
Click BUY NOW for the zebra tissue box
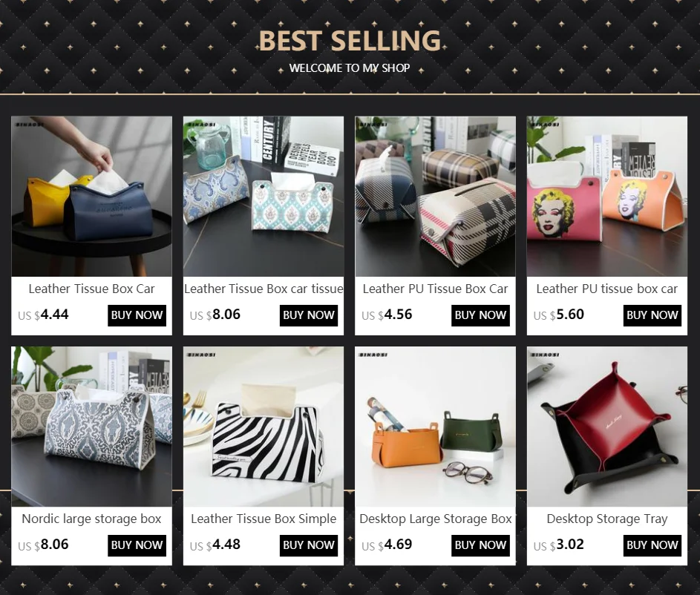[x=309, y=545]
